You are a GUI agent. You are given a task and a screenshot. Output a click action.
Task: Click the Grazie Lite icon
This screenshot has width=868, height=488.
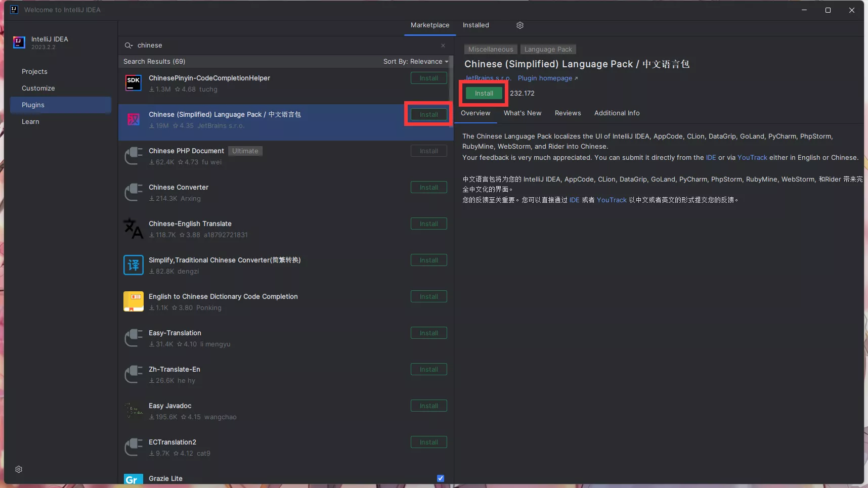134,479
